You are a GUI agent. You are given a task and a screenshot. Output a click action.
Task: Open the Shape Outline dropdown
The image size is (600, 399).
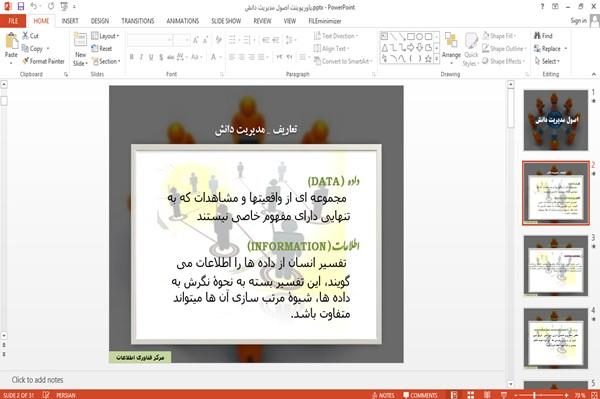click(504, 49)
